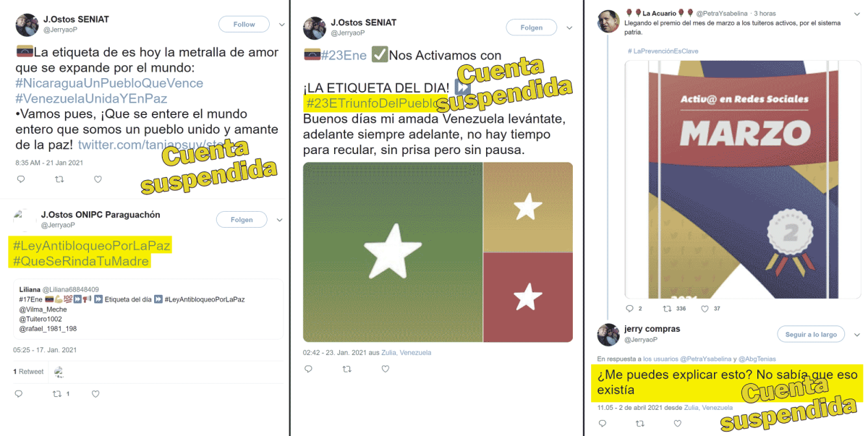This screenshot has width=868, height=436.
Task: Open hashtag #NicaraguaUnPuebloQueVence
Action: coord(109,83)
